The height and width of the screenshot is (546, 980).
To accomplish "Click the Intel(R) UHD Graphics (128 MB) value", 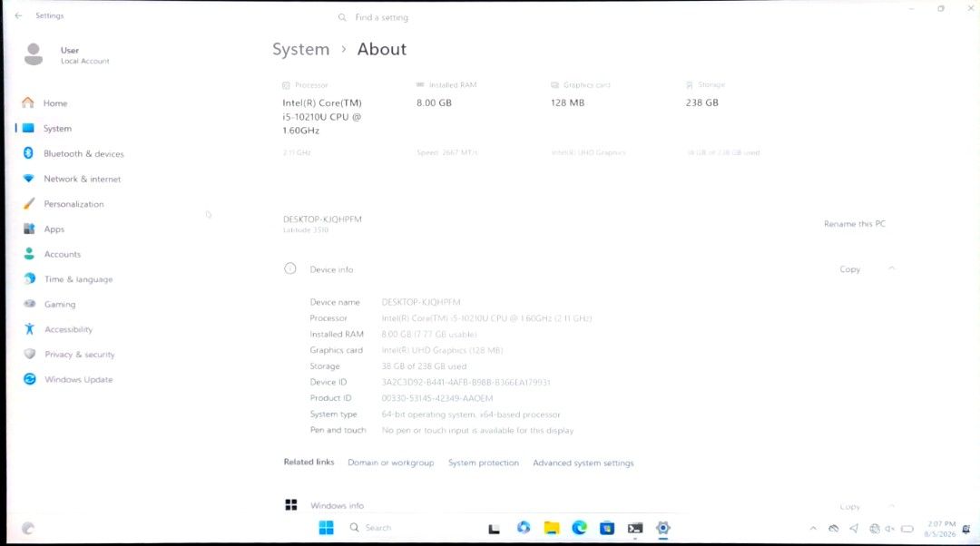I will point(442,350).
